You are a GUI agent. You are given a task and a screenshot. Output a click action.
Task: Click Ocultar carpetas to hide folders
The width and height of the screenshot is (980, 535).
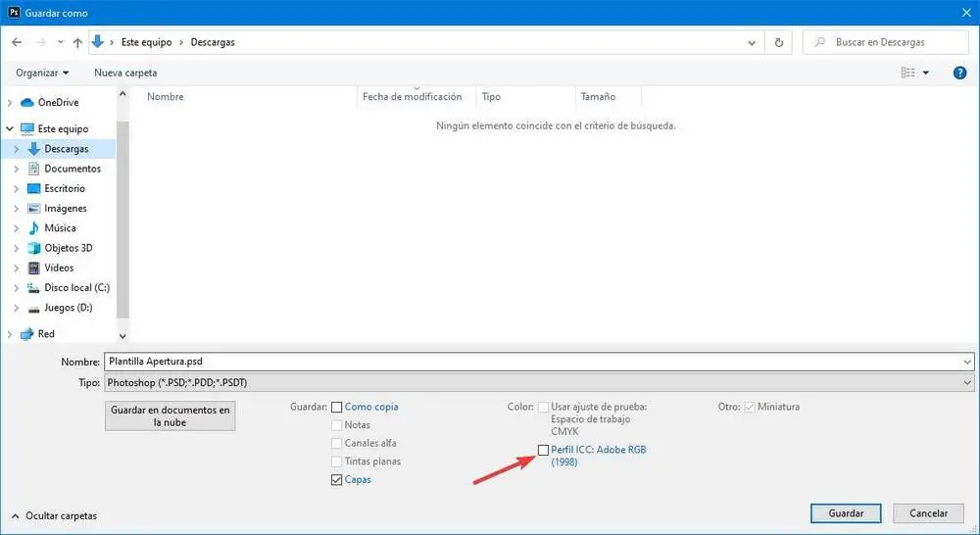[x=54, y=516]
